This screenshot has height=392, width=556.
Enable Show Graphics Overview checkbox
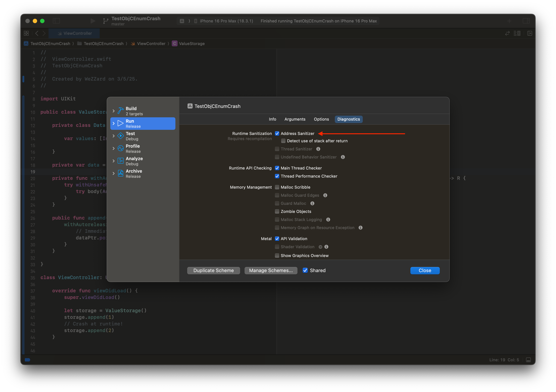click(277, 255)
